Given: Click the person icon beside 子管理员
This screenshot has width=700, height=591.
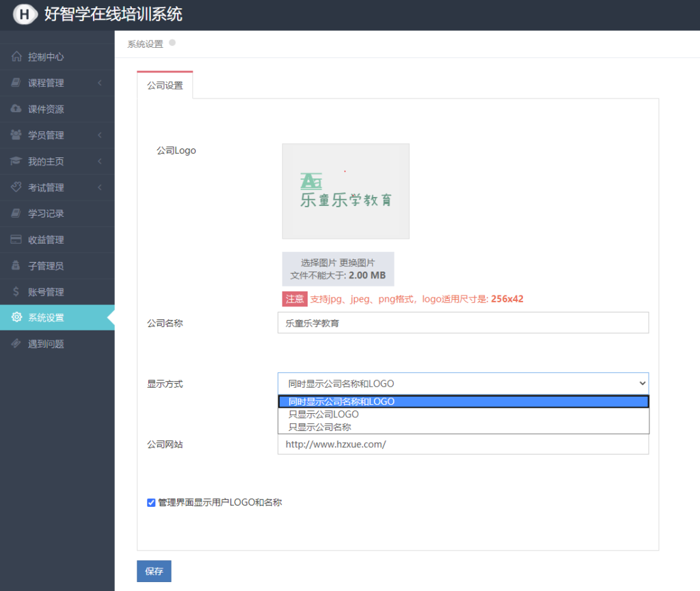Looking at the screenshot, I should [x=16, y=265].
